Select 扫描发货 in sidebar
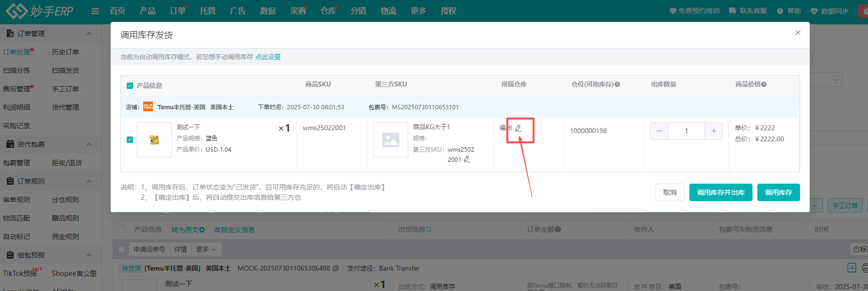This screenshot has height=291, width=868. pyautogui.click(x=66, y=70)
